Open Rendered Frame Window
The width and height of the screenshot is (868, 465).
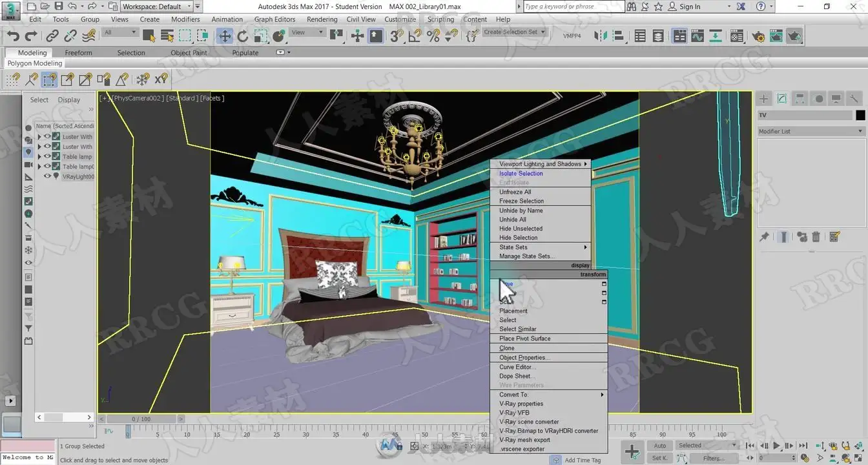[776, 36]
